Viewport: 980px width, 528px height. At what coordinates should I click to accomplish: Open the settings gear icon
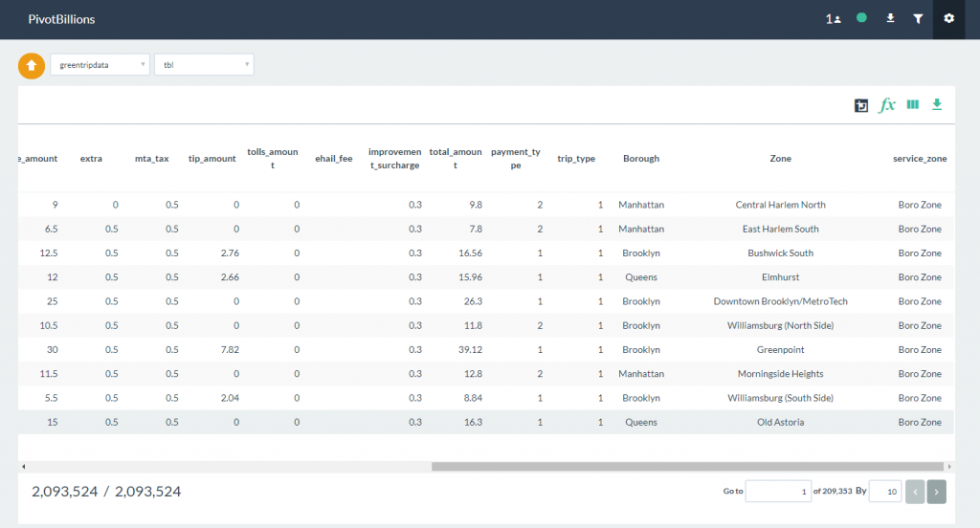tap(948, 19)
